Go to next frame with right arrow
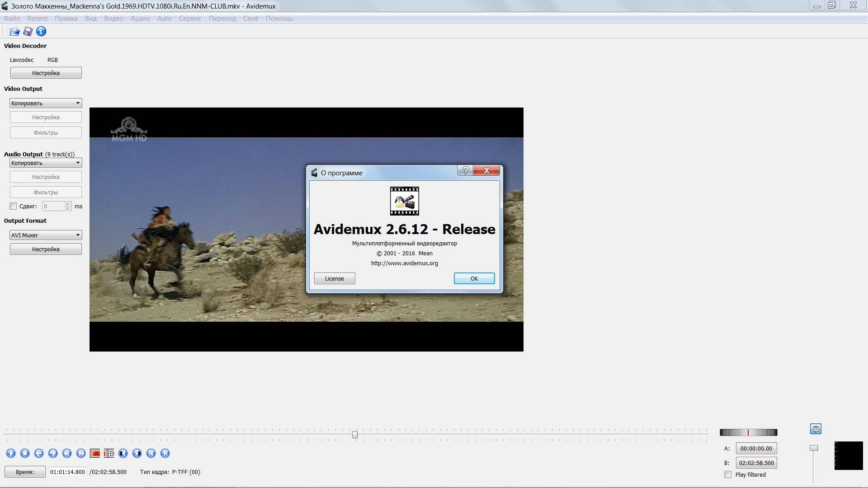This screenshot has width=868, height=488. tap(53, 453)
